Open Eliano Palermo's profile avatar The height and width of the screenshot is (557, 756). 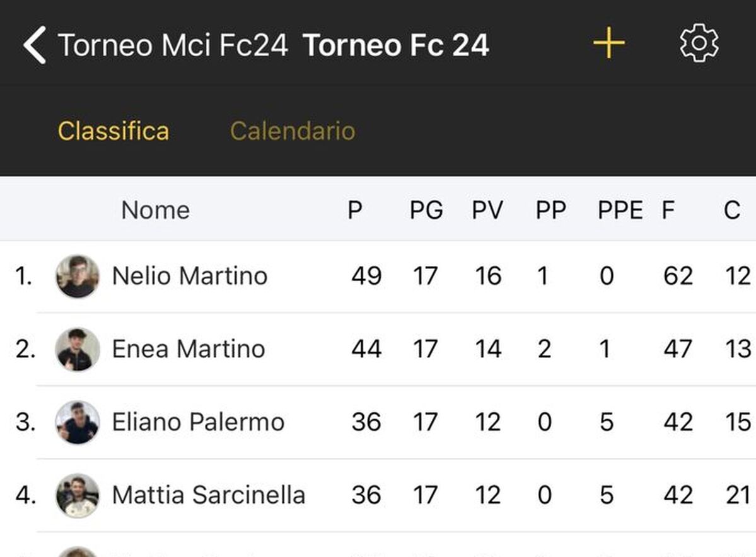(77, 423)
